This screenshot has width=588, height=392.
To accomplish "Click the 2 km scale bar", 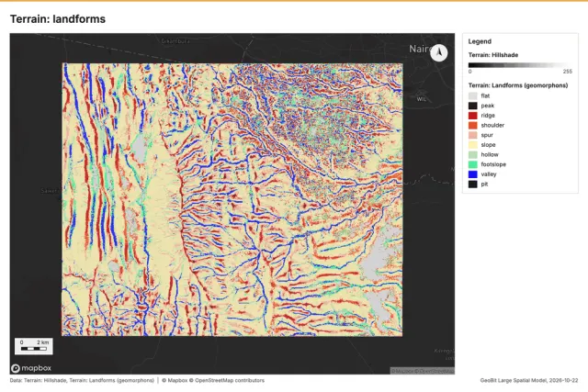I will pos(34,346).
